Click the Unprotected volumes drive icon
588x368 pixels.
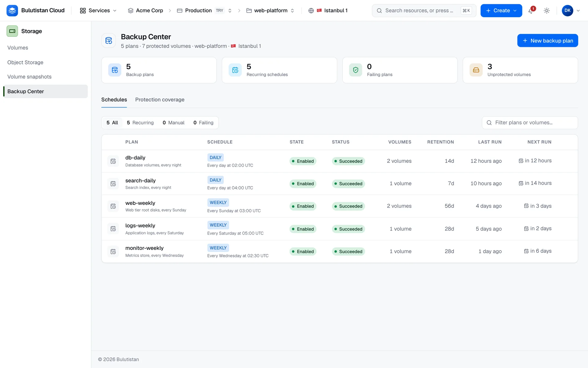(x=476, y=70)
